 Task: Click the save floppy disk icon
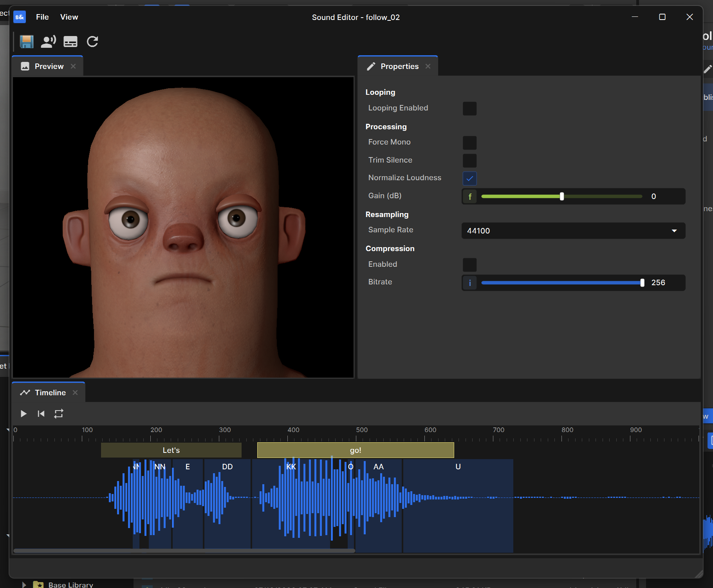[x=27, y=42]
